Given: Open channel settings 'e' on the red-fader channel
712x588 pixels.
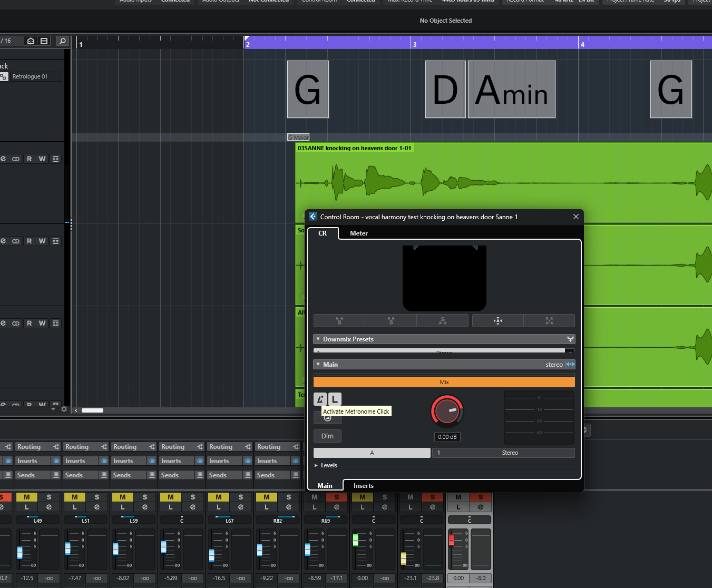Looking at the screenshot, I should click(x=480, y=507).
